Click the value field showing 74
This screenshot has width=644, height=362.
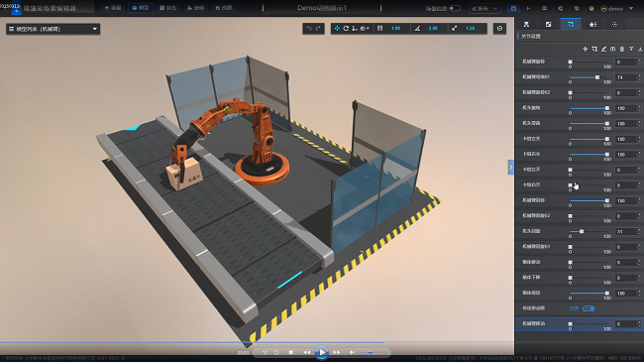click(625, 77)
